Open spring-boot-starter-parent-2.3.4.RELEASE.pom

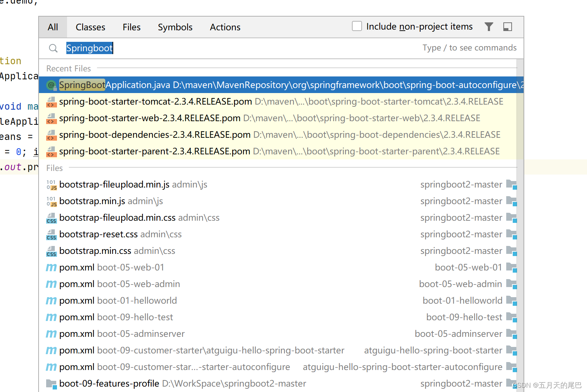coord(277,151)
